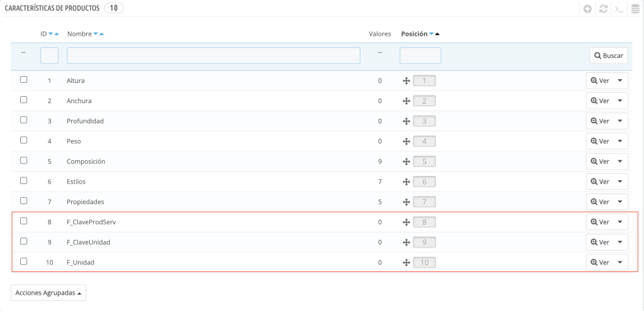Click the move handle for Altura row
The width and height of the screenshot is (644, 311).
pos(407,81)
